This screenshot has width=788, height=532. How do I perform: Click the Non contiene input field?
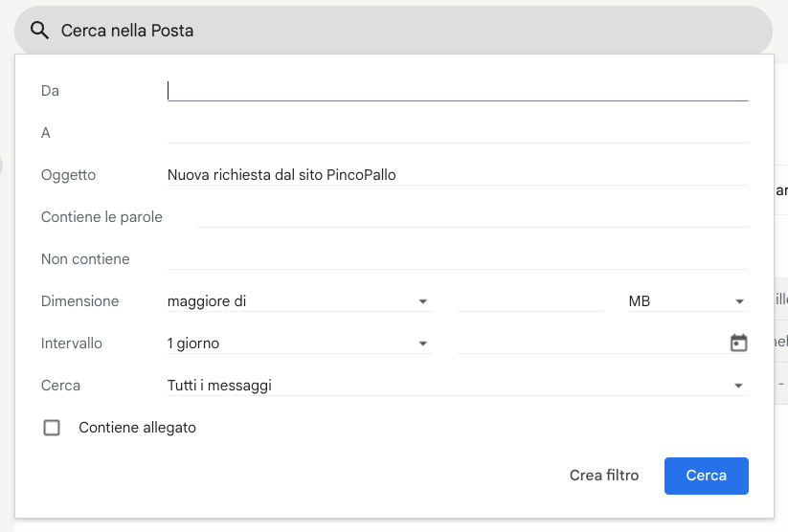[458, 259]
